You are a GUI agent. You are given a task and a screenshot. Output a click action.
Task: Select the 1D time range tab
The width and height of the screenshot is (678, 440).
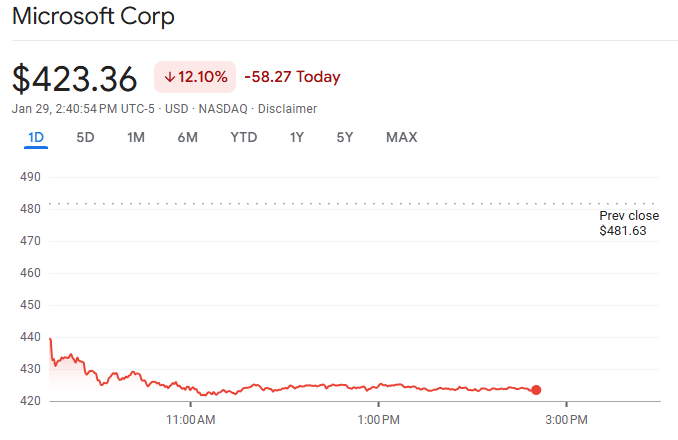pyautogui.click(x=36, y=137)
